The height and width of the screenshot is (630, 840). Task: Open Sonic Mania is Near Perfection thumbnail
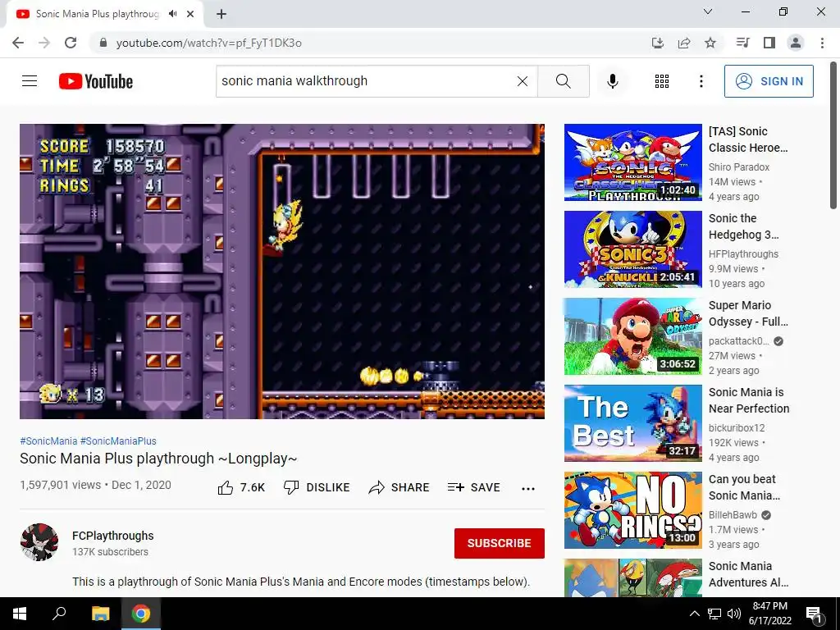[633, 423]
